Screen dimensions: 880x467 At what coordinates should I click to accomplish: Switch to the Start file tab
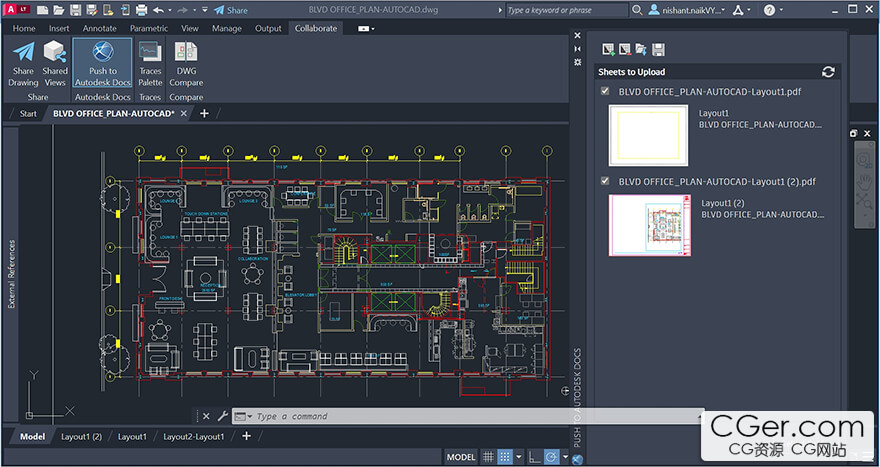tap(28, 113)
